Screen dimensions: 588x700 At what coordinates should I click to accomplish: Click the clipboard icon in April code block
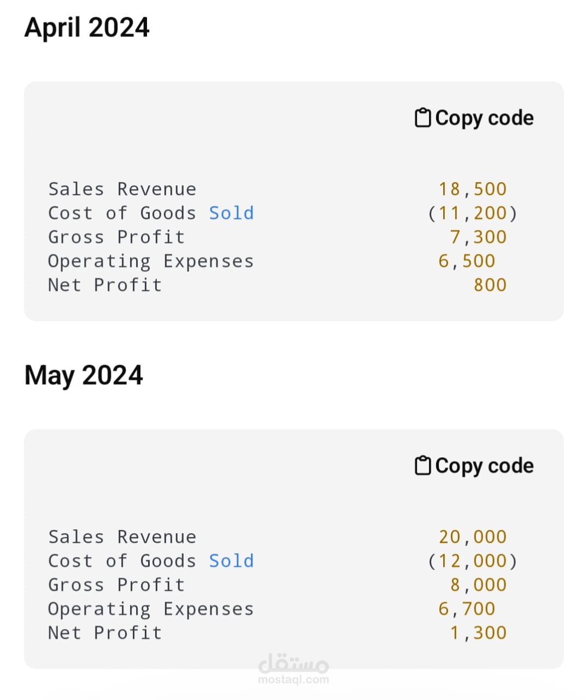(x=422, y=118)
